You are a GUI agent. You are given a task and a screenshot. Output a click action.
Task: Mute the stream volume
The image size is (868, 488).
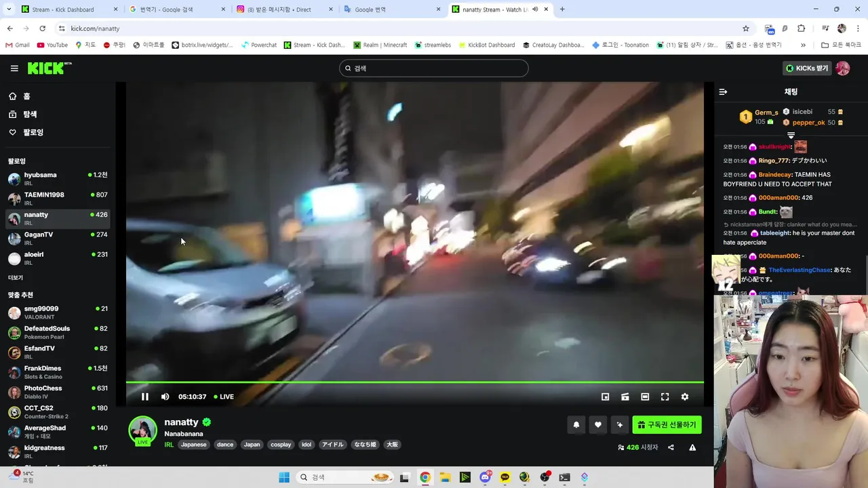click(165, 396)
